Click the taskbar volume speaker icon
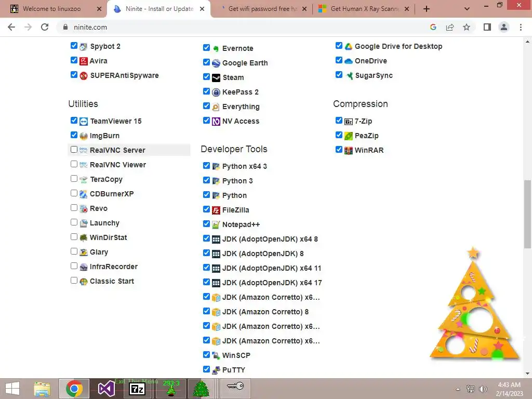This screenshot has width=532, height=399. [483, 389]
